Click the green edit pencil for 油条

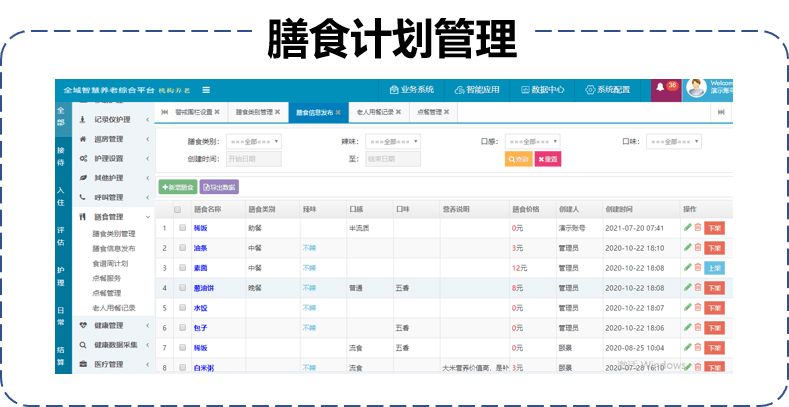click(687, 247)
